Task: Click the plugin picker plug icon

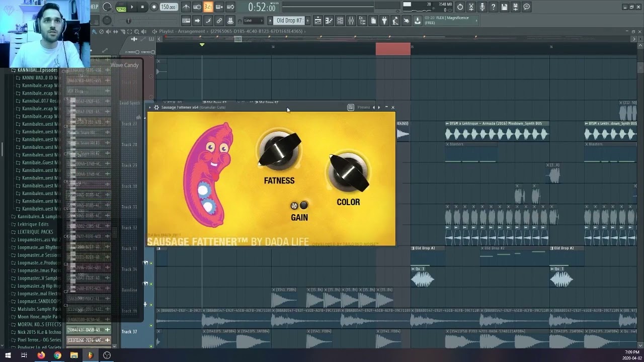Action: [384, 21]
